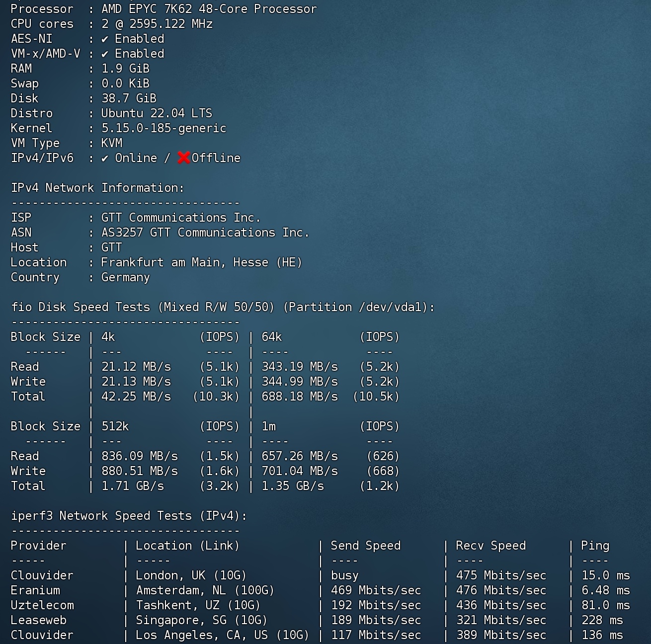
Task: Click 64k total IOPS '(10.5k)'
Action: point(376,397)
